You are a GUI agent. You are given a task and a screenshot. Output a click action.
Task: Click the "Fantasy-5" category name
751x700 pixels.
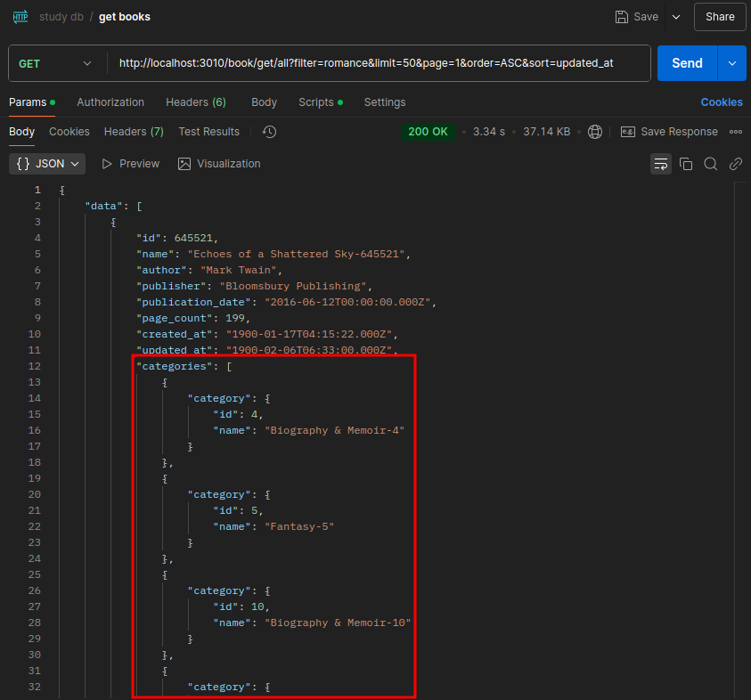pyautogui.click(x=299, y=526)
